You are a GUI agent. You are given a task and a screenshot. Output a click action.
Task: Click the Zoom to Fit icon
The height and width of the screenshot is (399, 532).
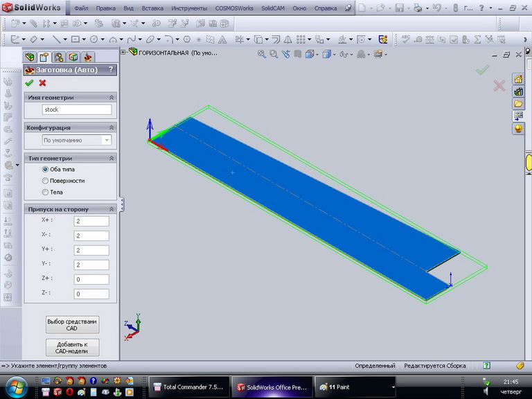[x=262, y=54]
